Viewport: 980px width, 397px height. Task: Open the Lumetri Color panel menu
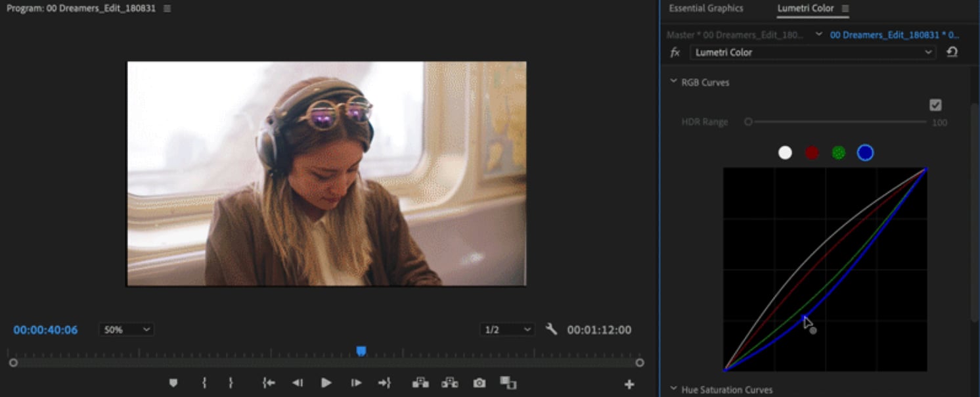846,8
